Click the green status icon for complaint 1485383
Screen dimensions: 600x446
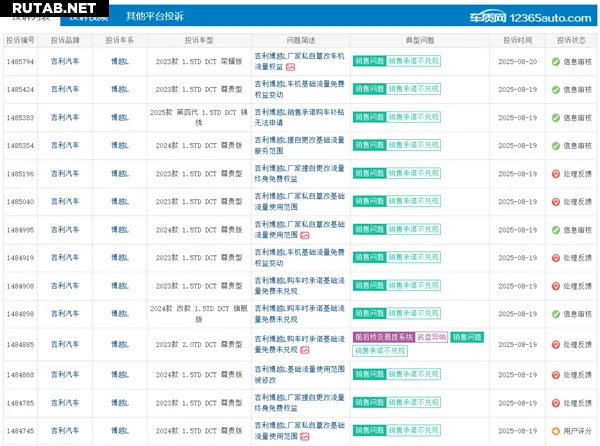[x=556, y=118]
